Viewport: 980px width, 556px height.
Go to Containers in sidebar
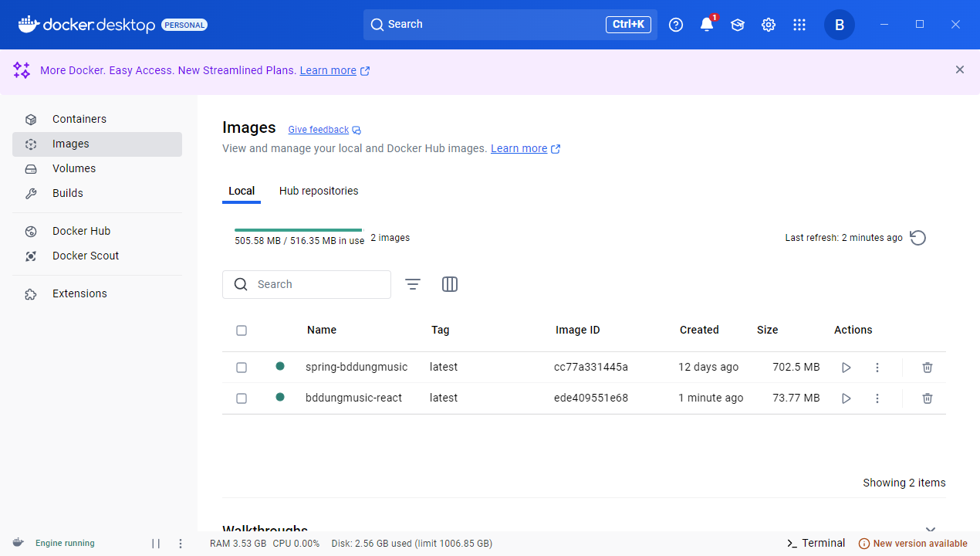(x=97, y=119)
